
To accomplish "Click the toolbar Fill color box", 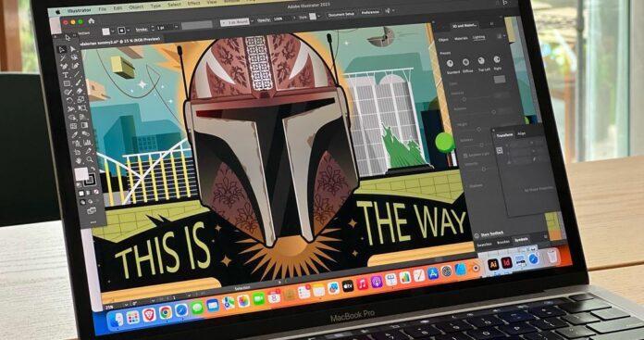I will (81, 173).
